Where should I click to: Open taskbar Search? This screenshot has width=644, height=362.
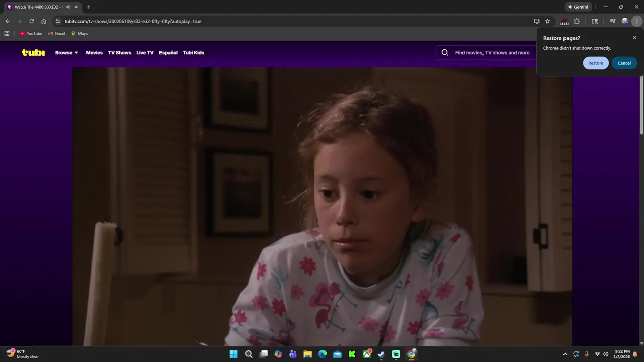click(249, 354)
